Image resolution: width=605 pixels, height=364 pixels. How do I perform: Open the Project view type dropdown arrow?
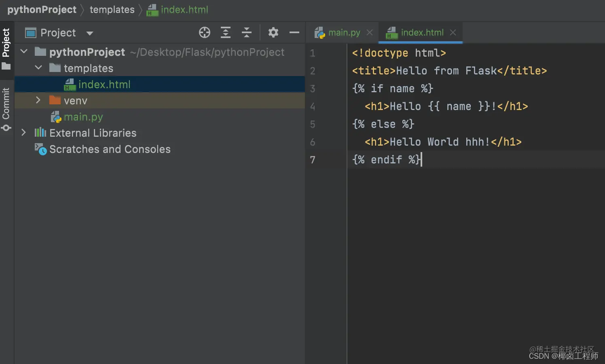pos(90,33)
